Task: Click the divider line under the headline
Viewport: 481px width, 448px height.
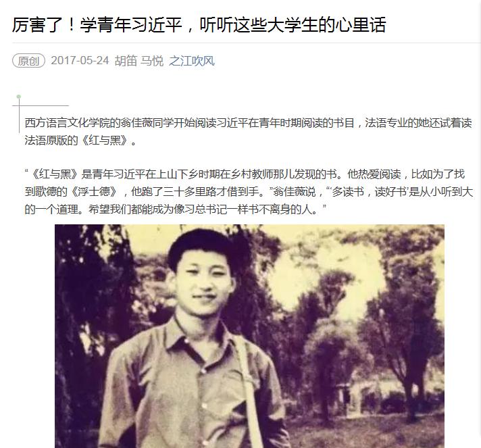Action: click(x=247, y=43)
